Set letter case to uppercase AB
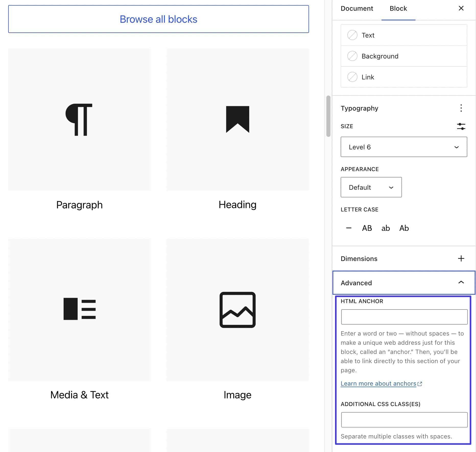 pos(367,228)
